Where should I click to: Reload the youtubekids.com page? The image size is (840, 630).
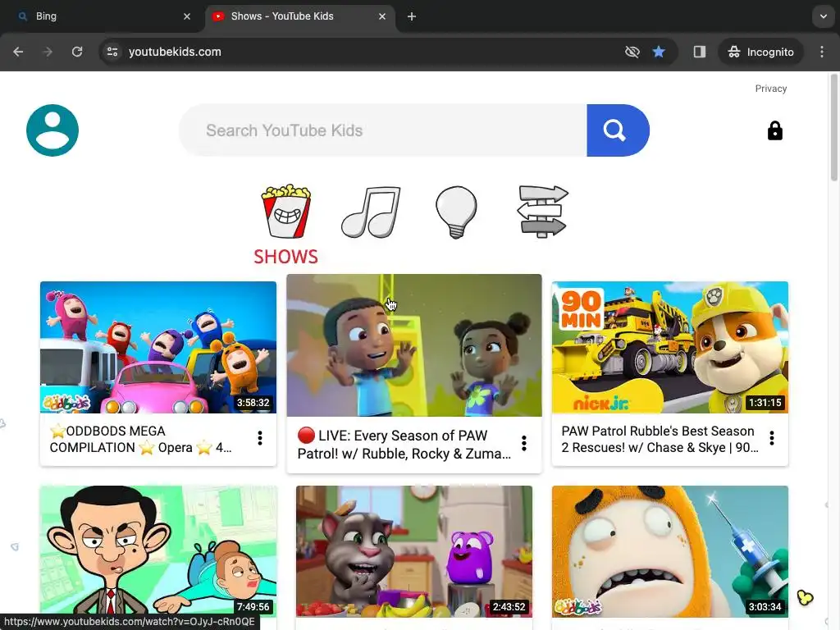click(x=77, y=52)
